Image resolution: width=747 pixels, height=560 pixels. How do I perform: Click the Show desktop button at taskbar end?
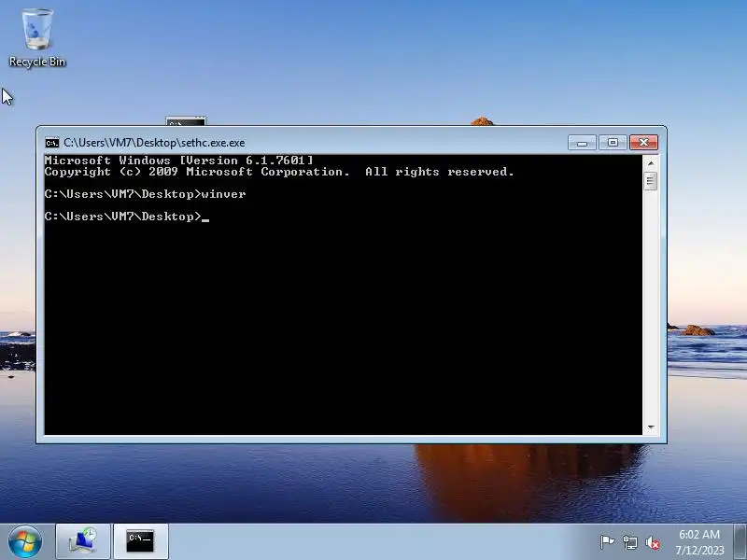(740, 541)
